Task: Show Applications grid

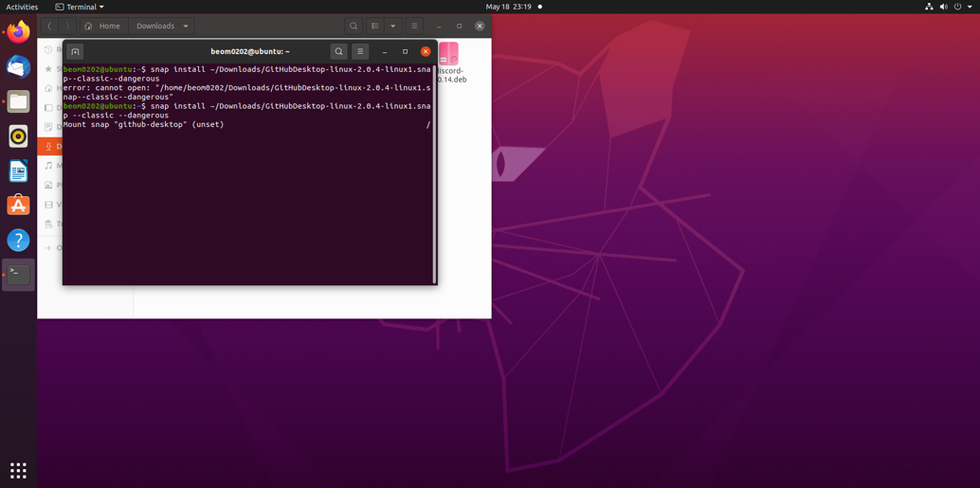Action: pyautogui.click(x=18, y=470)
